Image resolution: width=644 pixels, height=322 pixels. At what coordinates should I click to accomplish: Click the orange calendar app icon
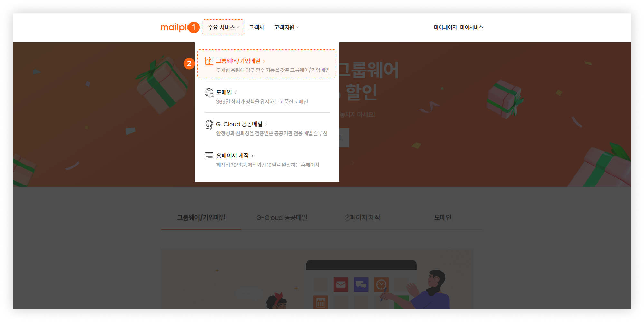point(321,302)
